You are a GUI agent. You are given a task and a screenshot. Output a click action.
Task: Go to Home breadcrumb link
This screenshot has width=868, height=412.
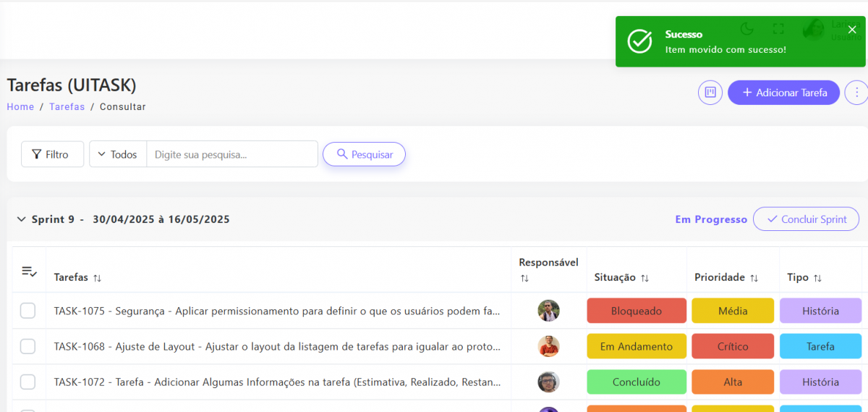pos(20,107)
